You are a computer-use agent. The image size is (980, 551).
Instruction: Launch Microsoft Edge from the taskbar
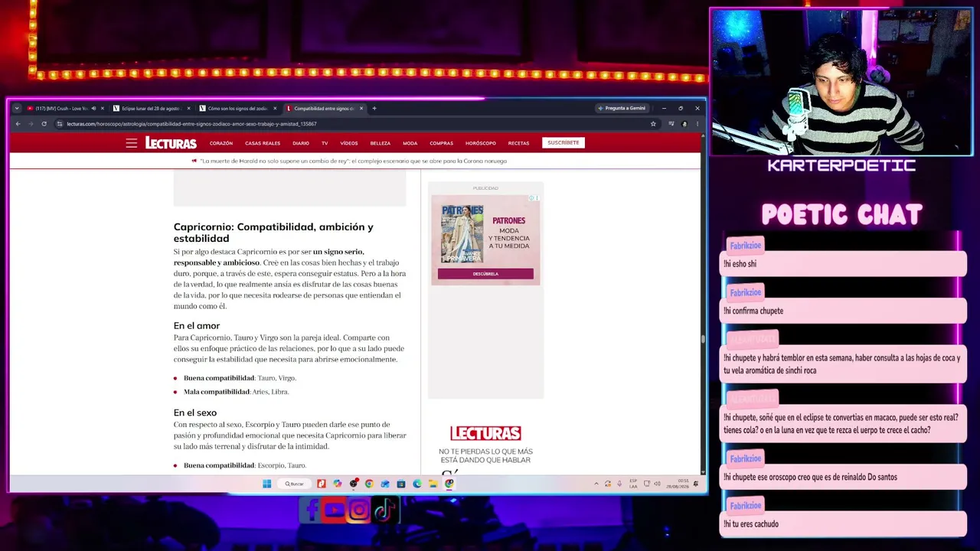(x=416, y=484)
